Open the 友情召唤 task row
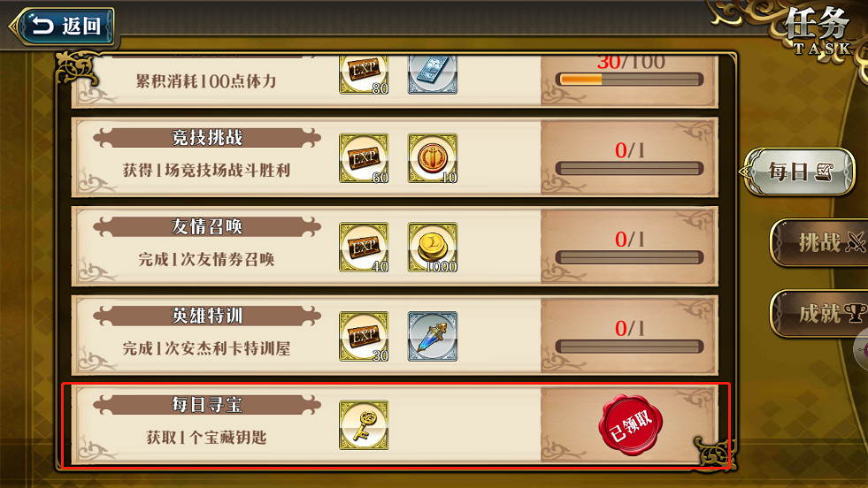Image resolution: width=868 pixels, height=488 pixels. pos(395,247)
